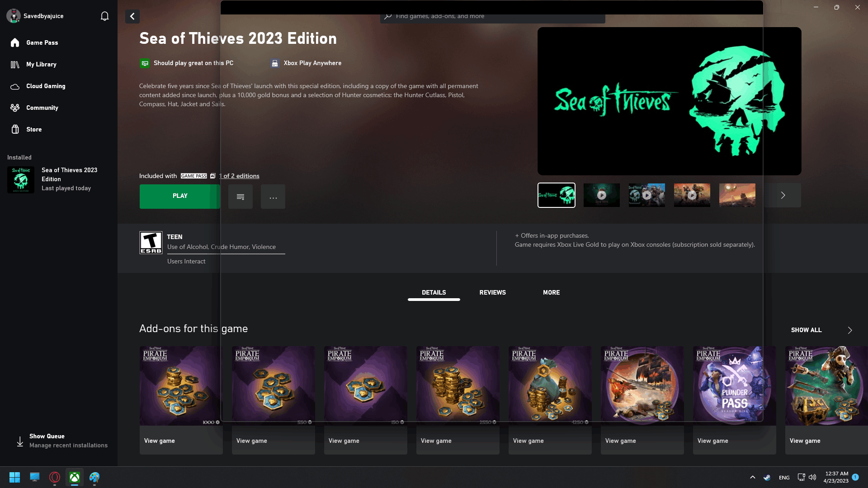The image size is (868, 488).
Task: Open the Paint app from the taskbar
Action: pyautogui.click(x=94, y=477)
